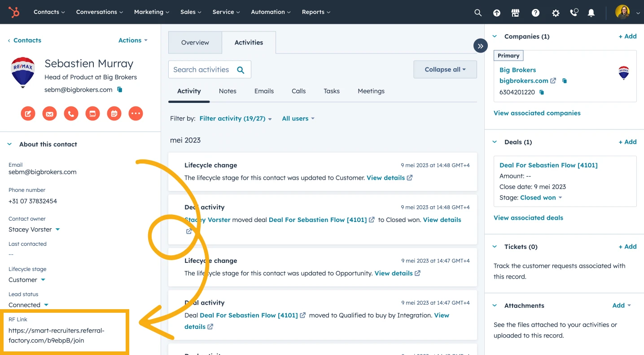Open the Contacts menu

pyautogui.click(x=49, y=12)
